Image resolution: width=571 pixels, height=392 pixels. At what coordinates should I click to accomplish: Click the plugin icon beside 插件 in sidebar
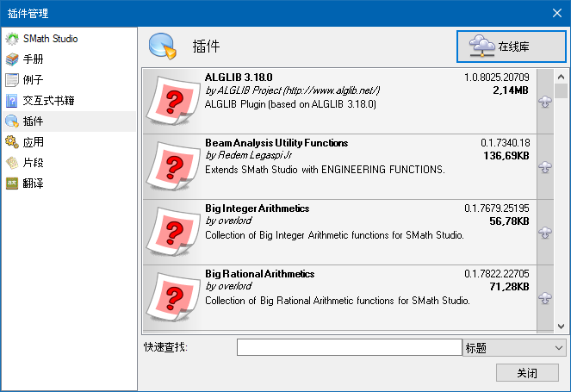point(12,121)
